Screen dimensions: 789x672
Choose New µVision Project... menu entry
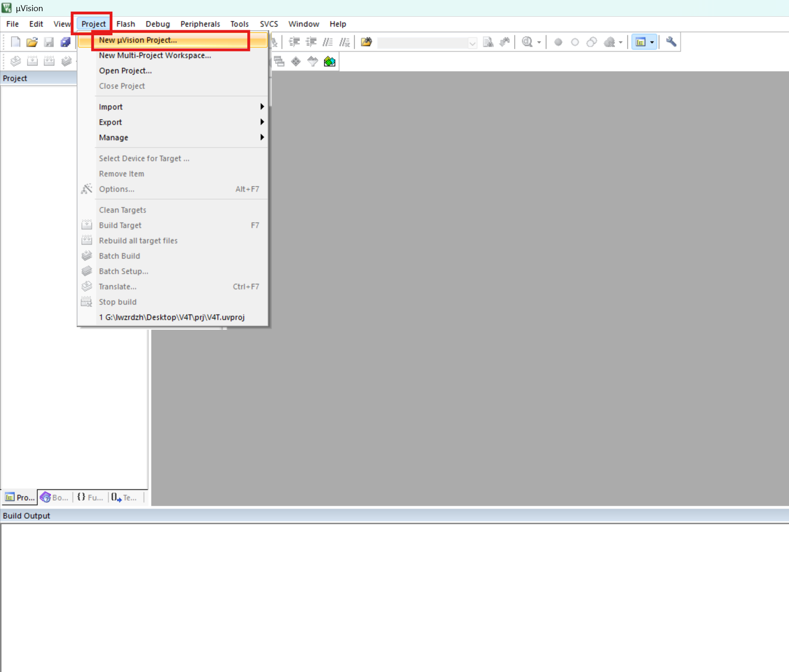coord(173,40)
